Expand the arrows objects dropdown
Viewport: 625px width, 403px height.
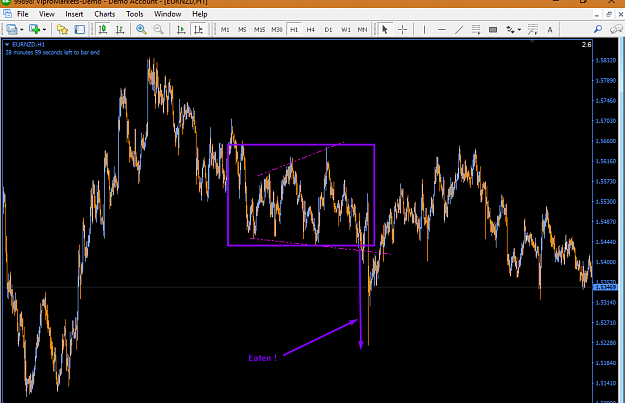point(519,29)
